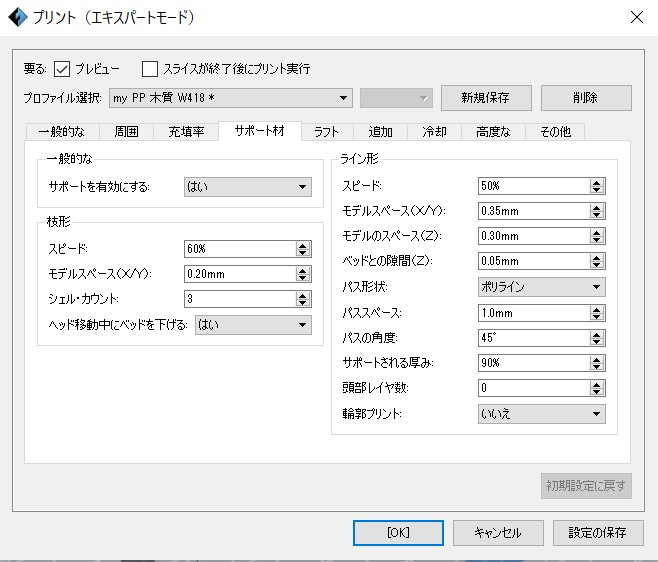This screenshot has height=562, width=658.
Task: Decrease ライン形 スピード value
Action: [596, 190]
